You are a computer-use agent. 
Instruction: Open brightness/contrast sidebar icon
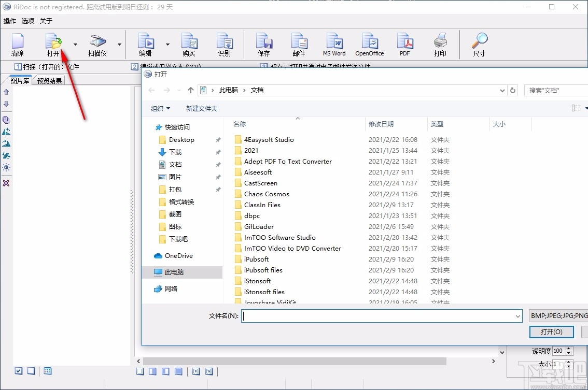pos(6,167)
